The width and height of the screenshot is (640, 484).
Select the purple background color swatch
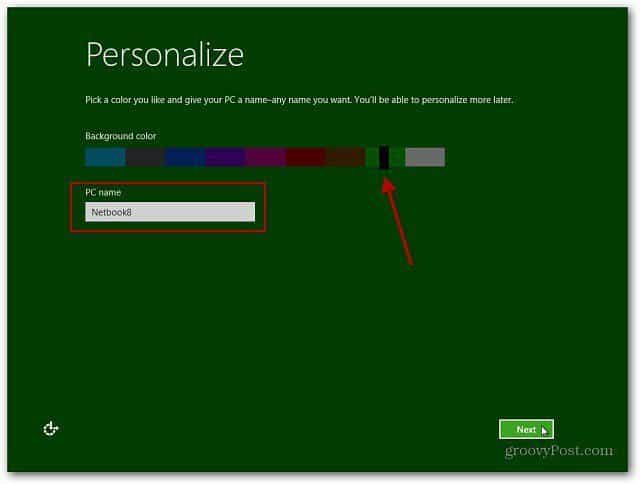coord(225,157)
